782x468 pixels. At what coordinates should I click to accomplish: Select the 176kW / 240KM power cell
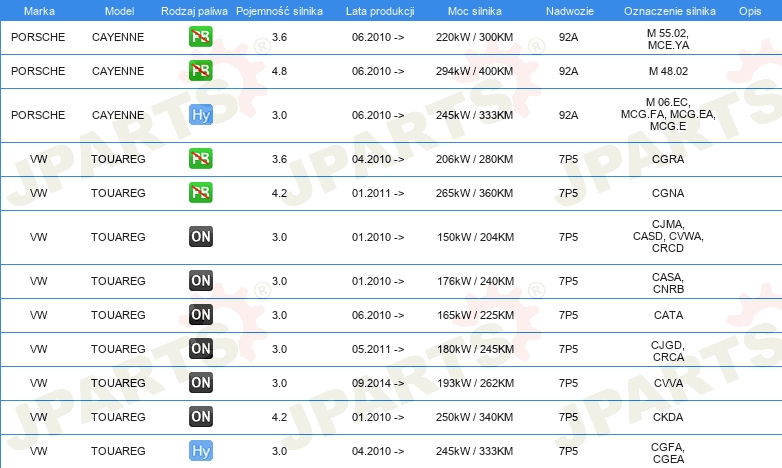[x=475, y=281]
